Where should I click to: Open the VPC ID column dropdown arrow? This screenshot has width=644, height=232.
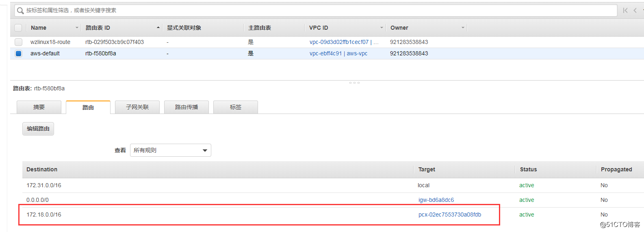pos(382,28)
